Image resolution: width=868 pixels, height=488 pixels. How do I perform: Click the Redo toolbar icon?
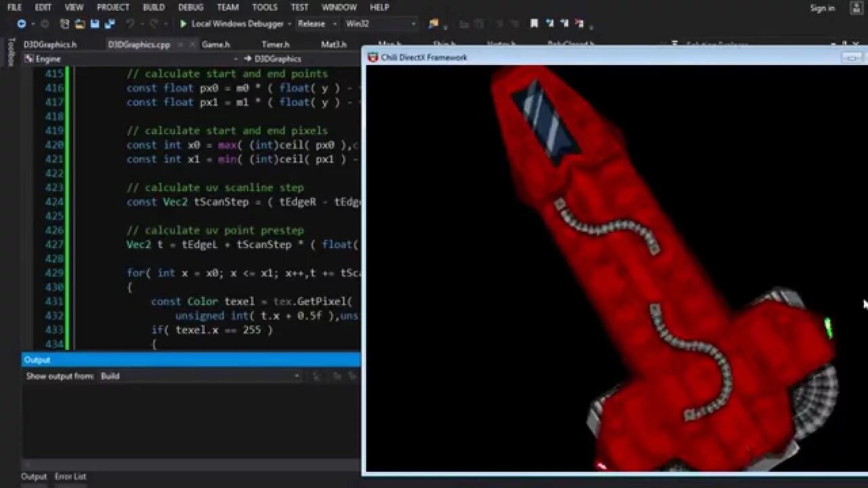click(153, 24)
